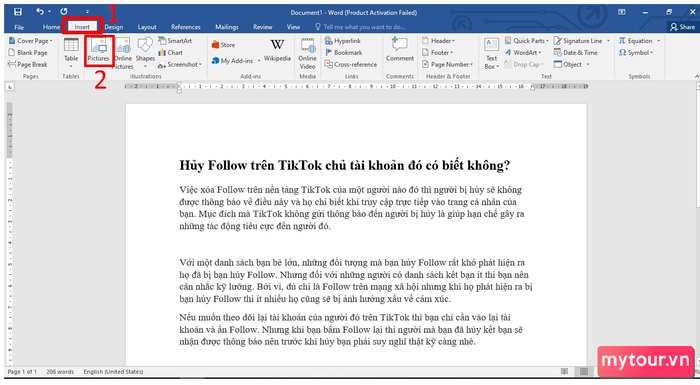Open the Shapes gallery
This screenshot has height=385, width=700.
coord(145,52)
